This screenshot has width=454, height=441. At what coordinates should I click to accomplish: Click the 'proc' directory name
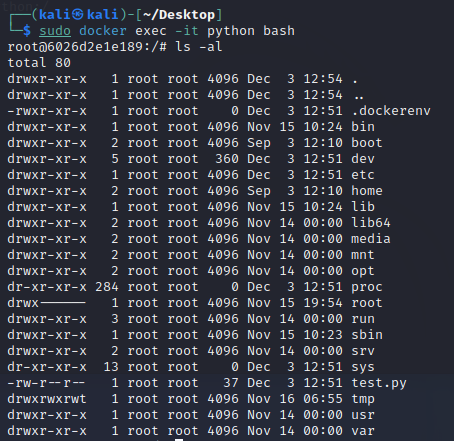pyautogui.click(x=367, y=287)
